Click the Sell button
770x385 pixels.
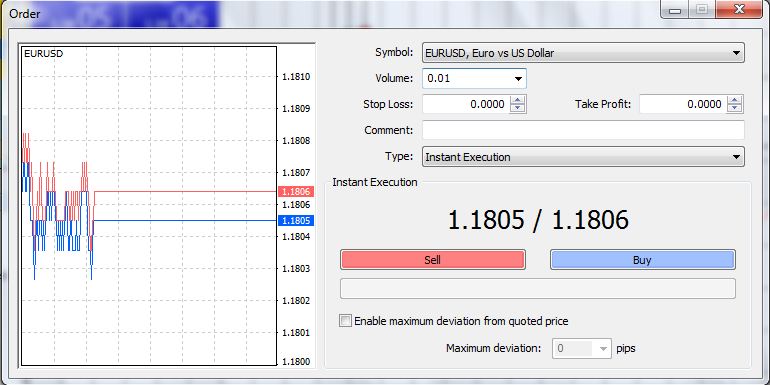tap(433, 260)
